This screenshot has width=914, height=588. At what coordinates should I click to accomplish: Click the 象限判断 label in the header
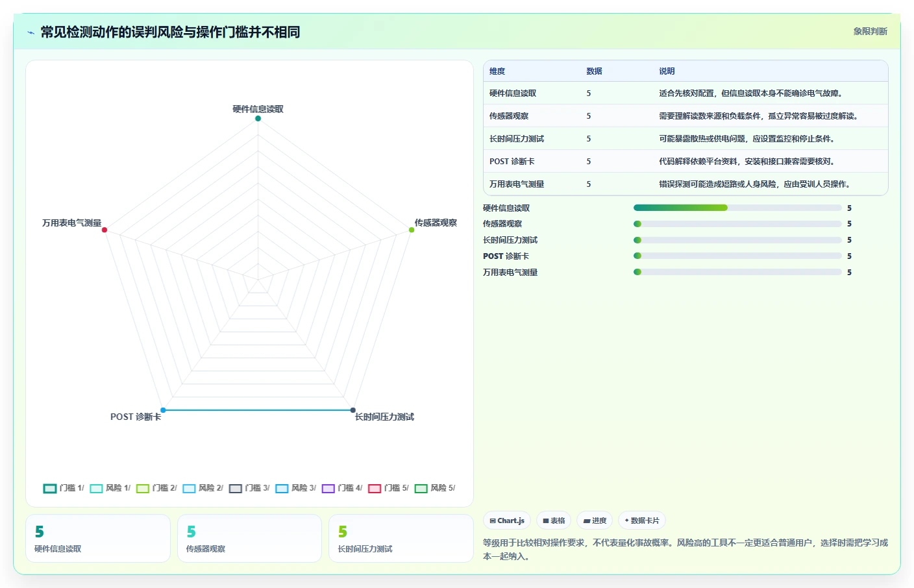pos(870,31)
